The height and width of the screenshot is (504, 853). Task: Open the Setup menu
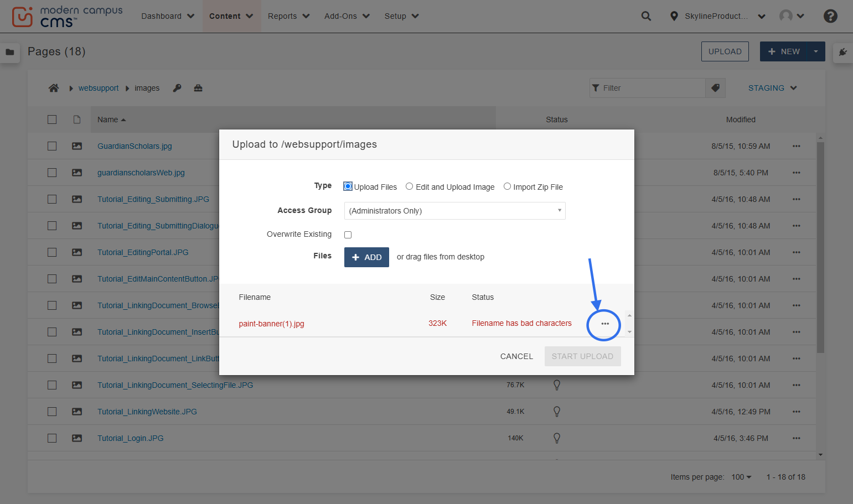pyautogui.click(x=402, y=16)
